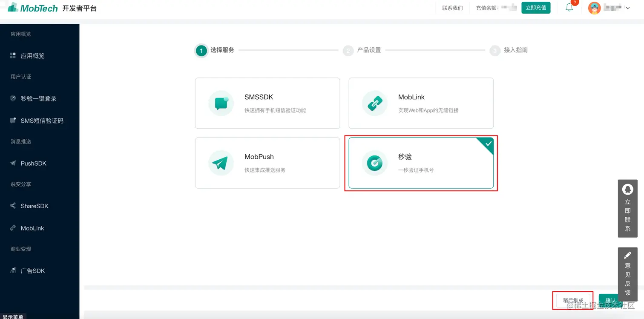
Task: Click the MobLink sidebar link icon
Action: coord(13,228)
